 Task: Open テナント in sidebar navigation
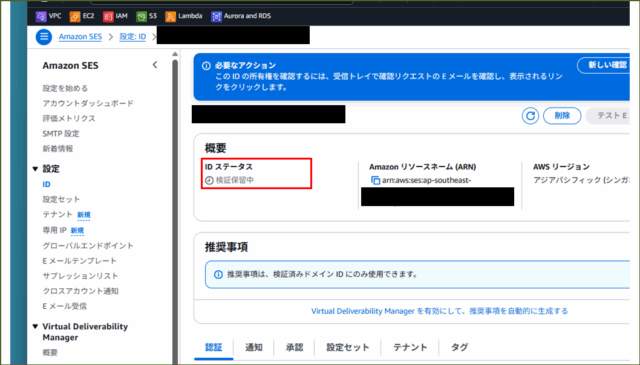58,215
